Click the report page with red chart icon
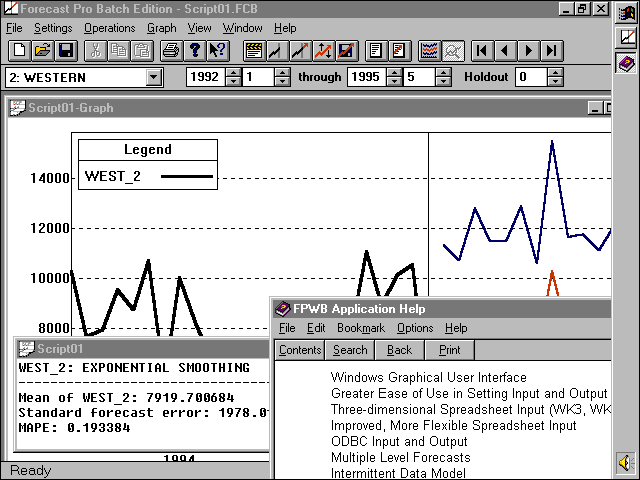 [400, 51]
